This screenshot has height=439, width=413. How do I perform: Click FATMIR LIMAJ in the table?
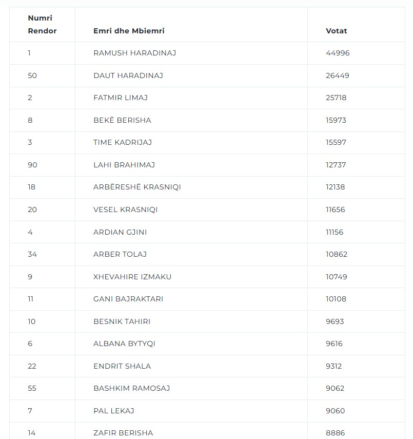(120, 98)
